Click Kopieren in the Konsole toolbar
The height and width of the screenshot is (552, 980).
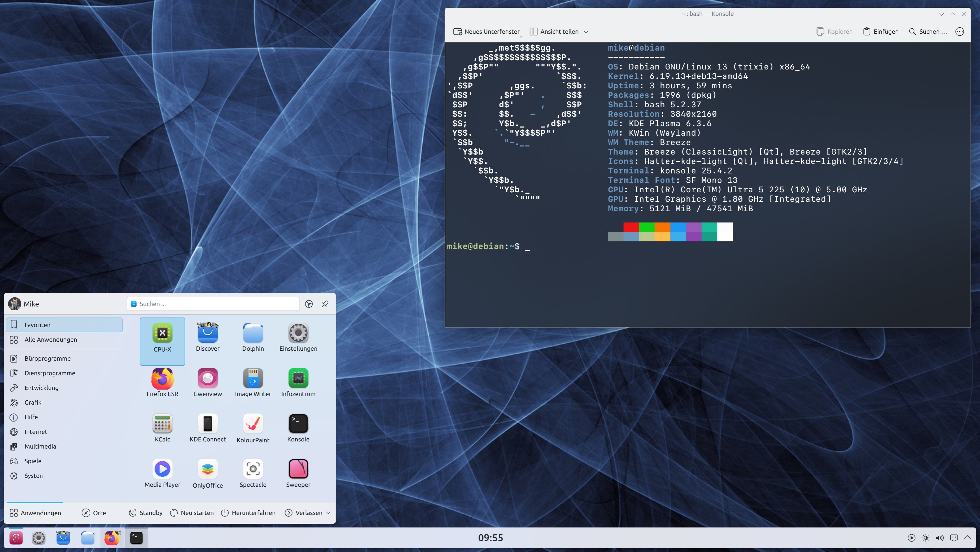834,32
